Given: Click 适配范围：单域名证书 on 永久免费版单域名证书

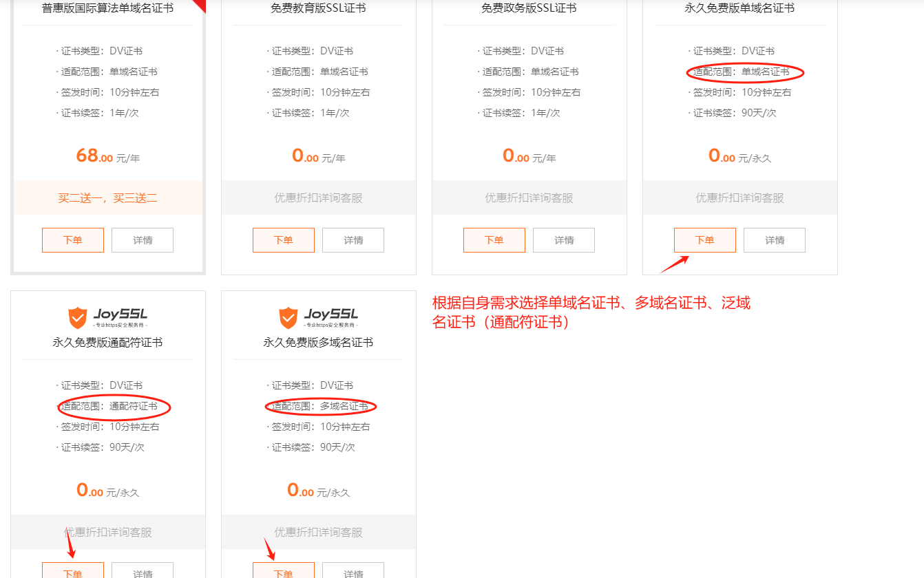Looking at the screenshot, I should pos(741,72).
